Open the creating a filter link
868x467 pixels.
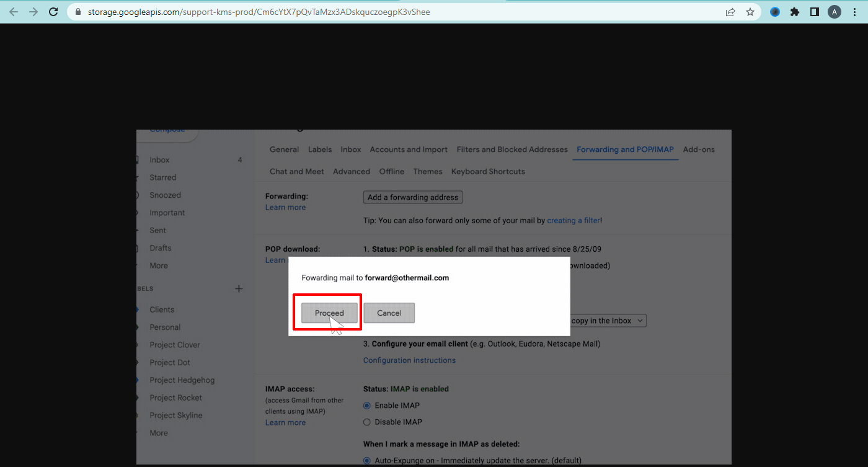[572, 220]
